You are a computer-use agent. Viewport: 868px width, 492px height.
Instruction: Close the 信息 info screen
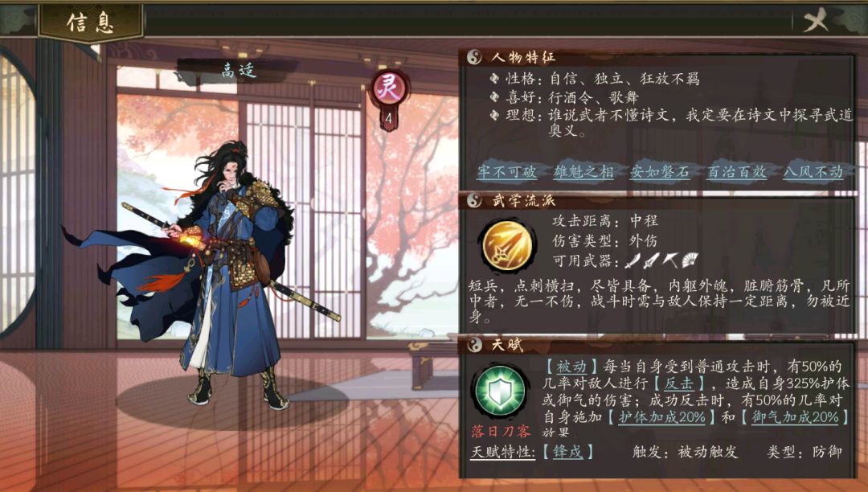(816, 20)
